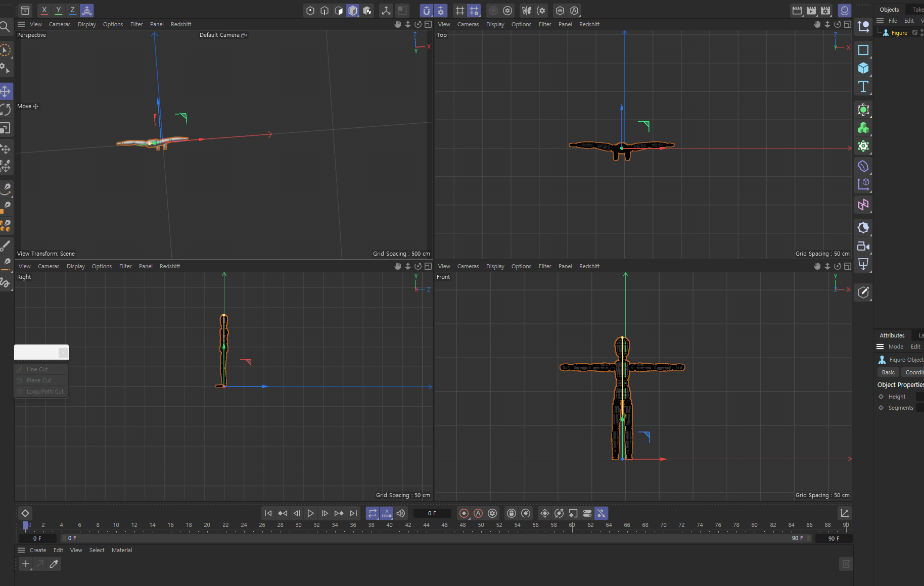The image size is (924, 586).
Task: Go to start of animation
Action: 268,513
